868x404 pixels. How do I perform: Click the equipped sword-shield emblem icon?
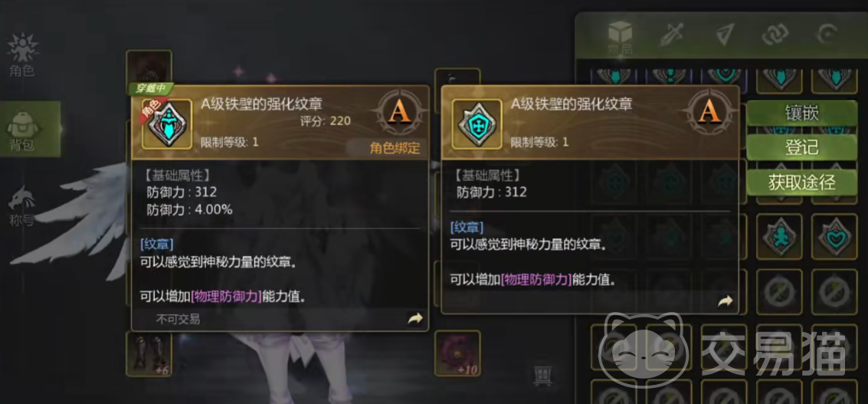pos(166,124)
